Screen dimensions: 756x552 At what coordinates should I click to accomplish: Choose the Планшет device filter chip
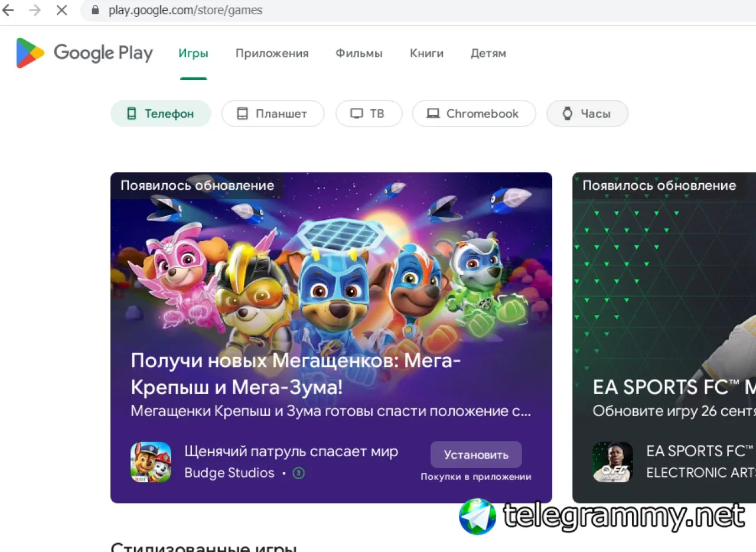pyautogui.click(x=273, y=113)
